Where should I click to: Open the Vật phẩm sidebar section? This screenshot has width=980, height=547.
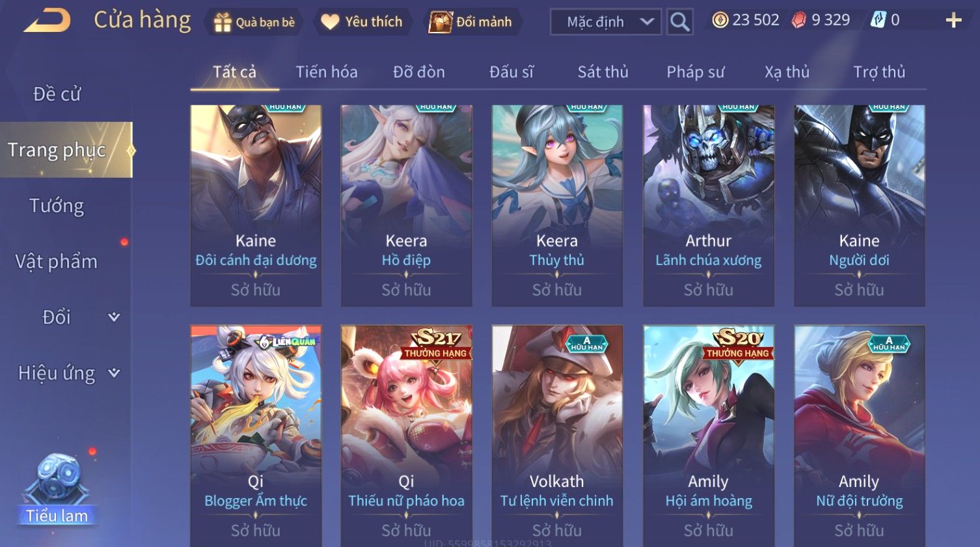[x=57, y=261]
